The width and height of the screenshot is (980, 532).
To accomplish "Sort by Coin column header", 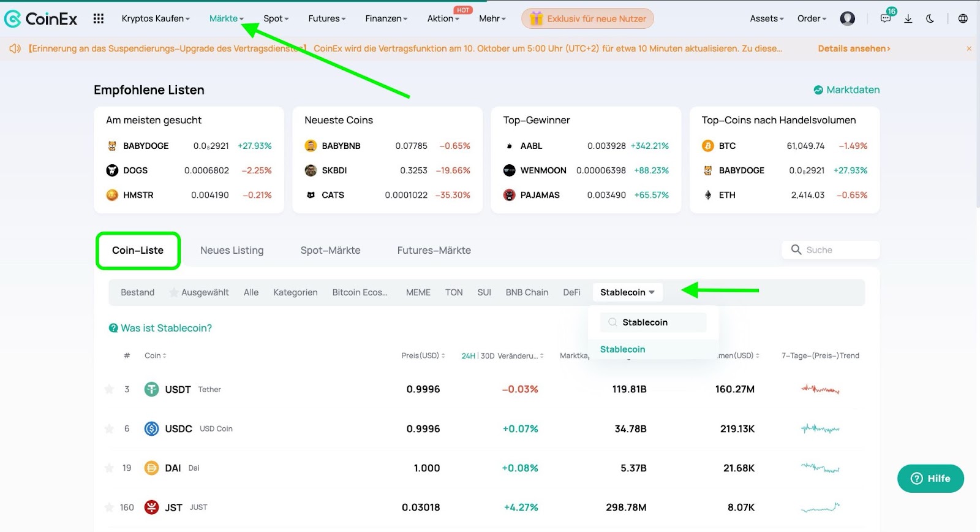I will [x=156, y=355].
